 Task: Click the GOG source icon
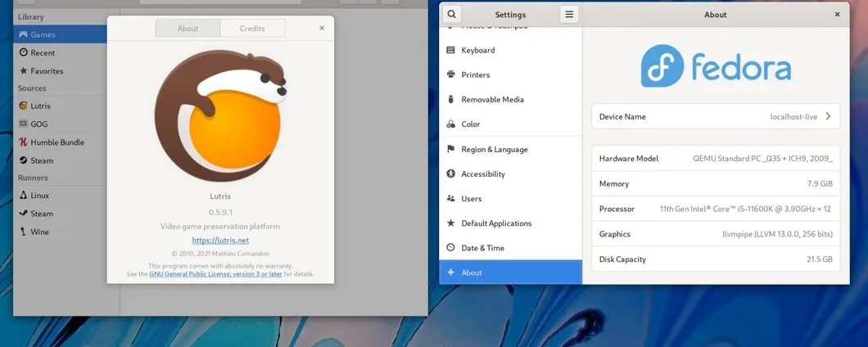(23, 124)
